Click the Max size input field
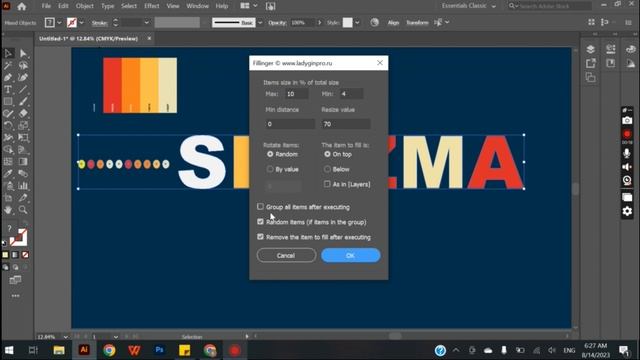 pyautogui.click(x=296, y=94)
